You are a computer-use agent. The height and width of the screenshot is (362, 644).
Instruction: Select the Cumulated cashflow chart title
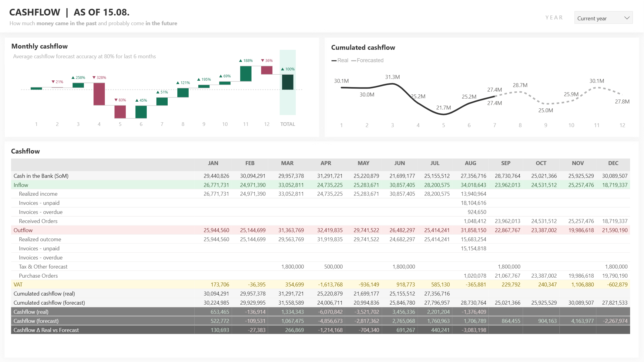click(x=363, y=47)
